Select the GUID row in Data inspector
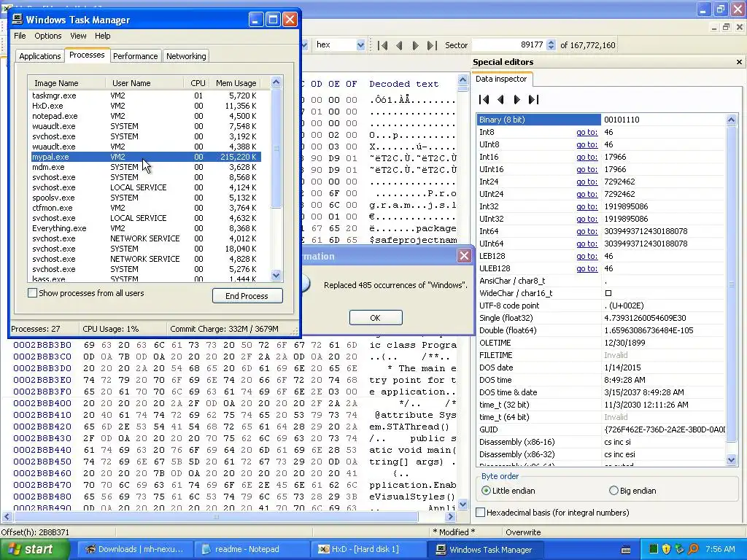747x560 pixels. (x=601, y=429)
